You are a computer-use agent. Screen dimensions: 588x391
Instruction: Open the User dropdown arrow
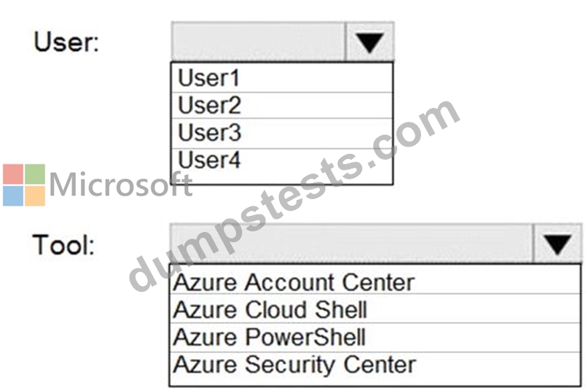369,42
